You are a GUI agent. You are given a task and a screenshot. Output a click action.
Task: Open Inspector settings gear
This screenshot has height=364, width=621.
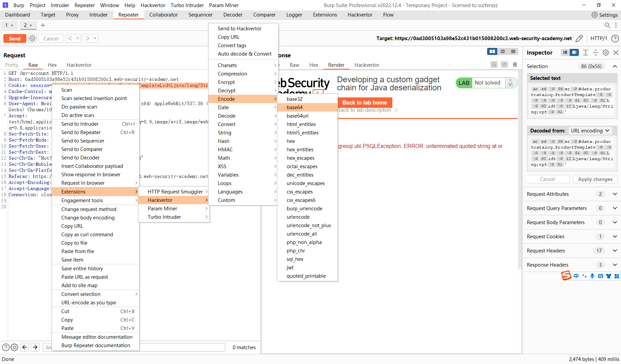[x=606, y=53]
